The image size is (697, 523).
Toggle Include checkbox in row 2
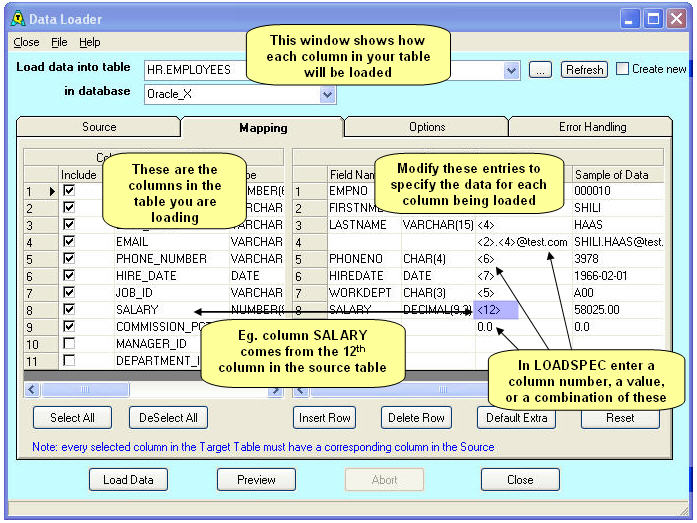click(x=69, y=208)
